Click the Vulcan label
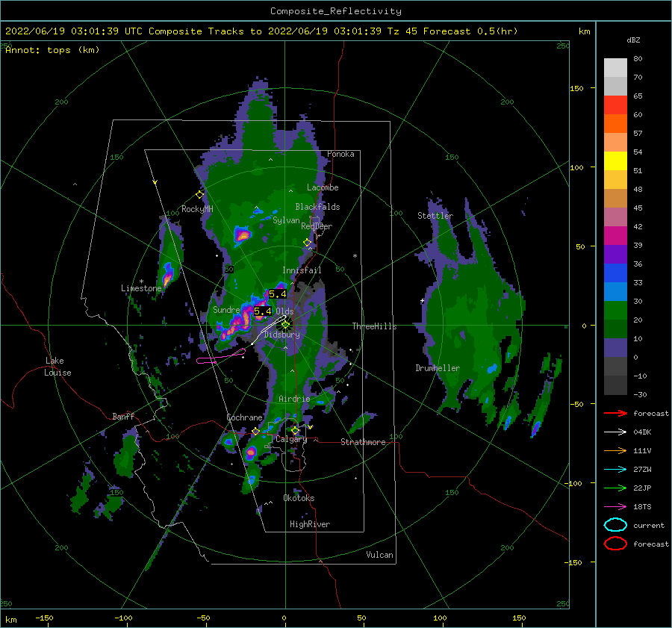This screenshot has width=672, height=628. [x=379, y=555]
